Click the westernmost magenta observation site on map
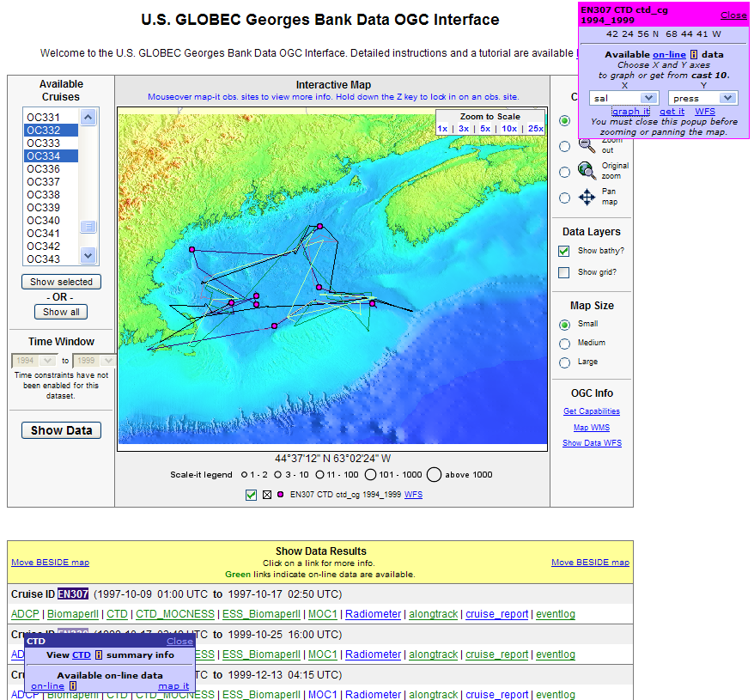Viewport: 754px width, 700px height. click(192, 250)
